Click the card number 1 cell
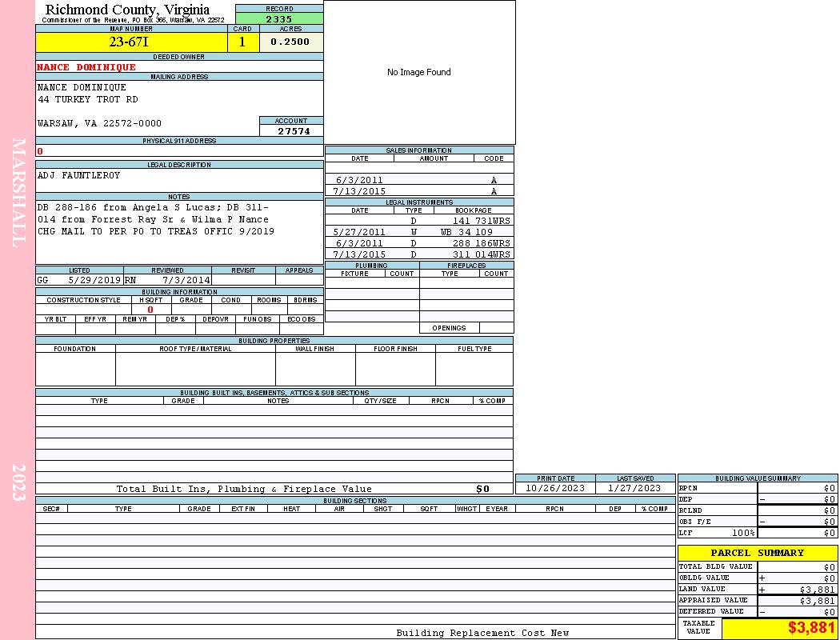Image resolution: width=840 pixels, height=640 pixels. 242,42
